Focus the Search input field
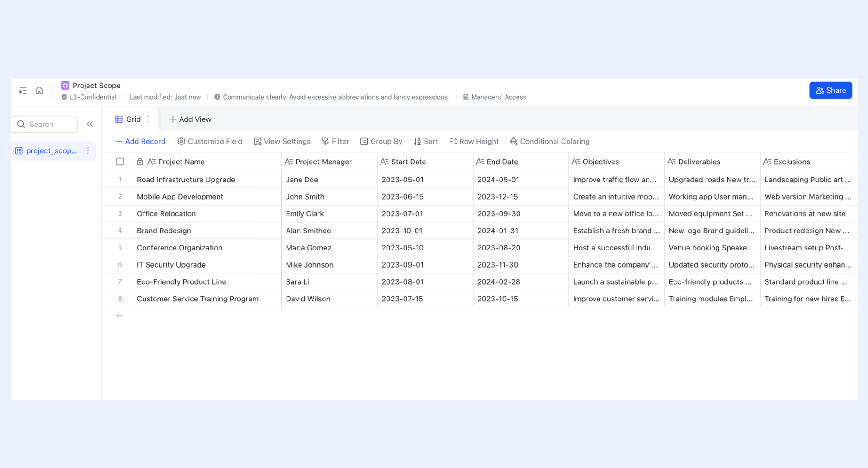 pos(44,124)
